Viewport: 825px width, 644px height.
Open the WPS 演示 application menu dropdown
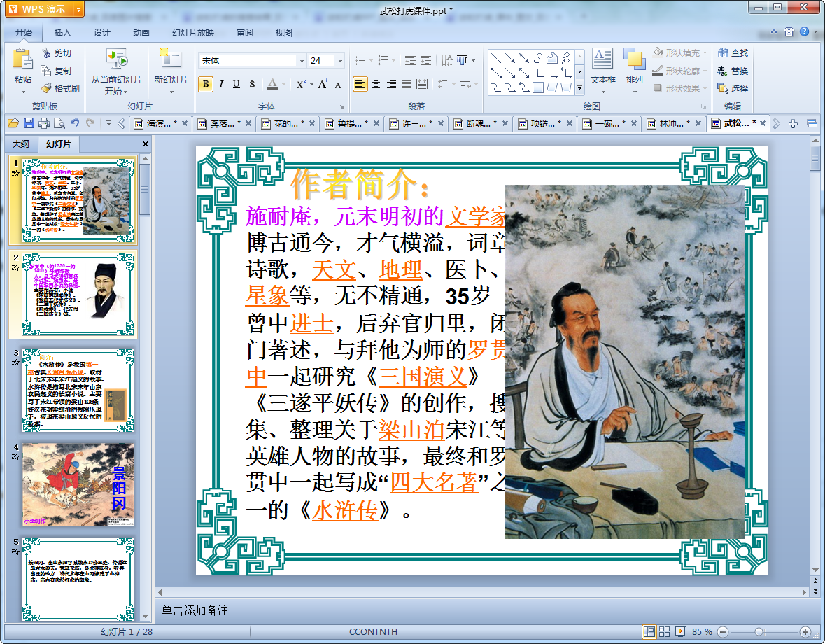(x=78, y=10)
